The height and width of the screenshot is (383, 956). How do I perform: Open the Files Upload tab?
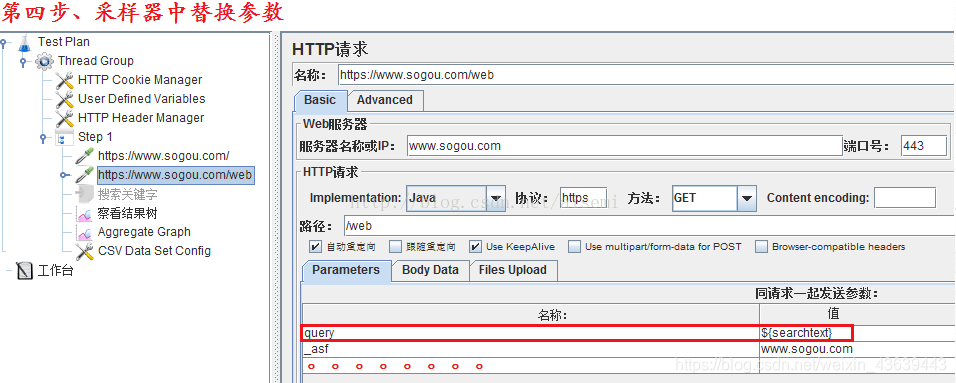(512, 270)
